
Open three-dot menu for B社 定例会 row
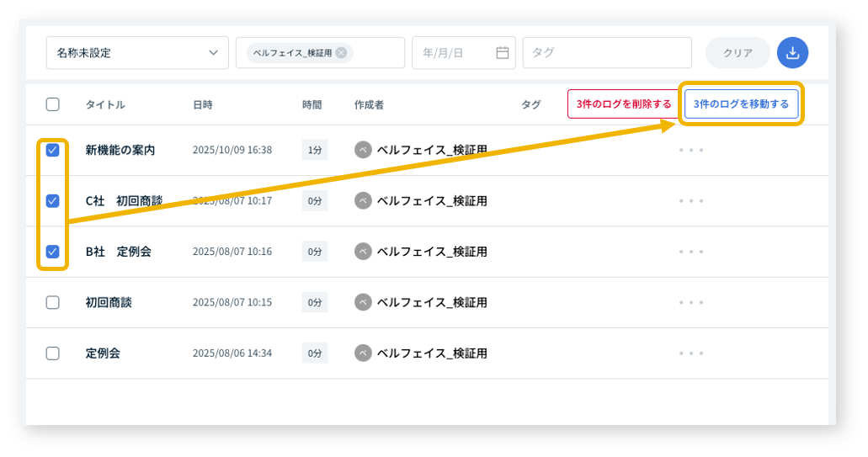tap(690, 252)
